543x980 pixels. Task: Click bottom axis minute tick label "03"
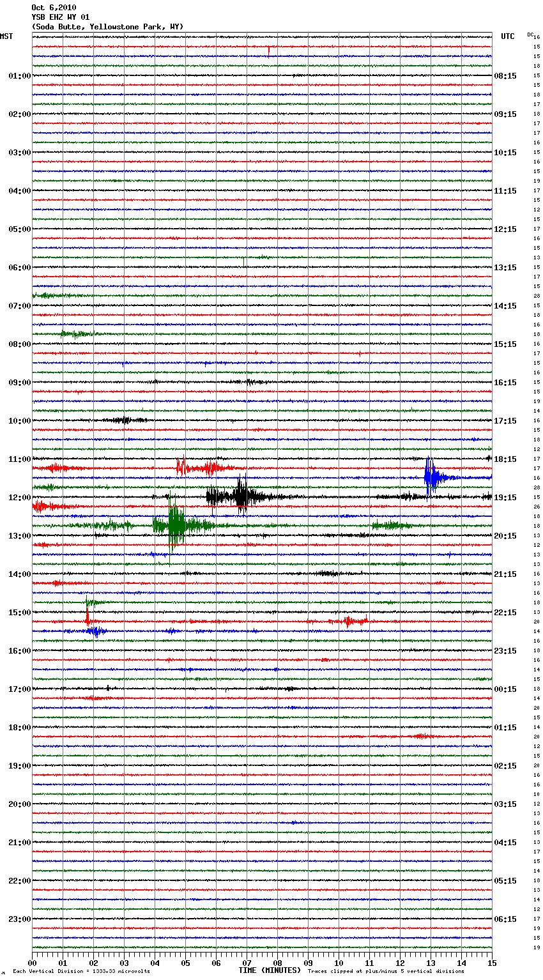click(x=125, y=963)
